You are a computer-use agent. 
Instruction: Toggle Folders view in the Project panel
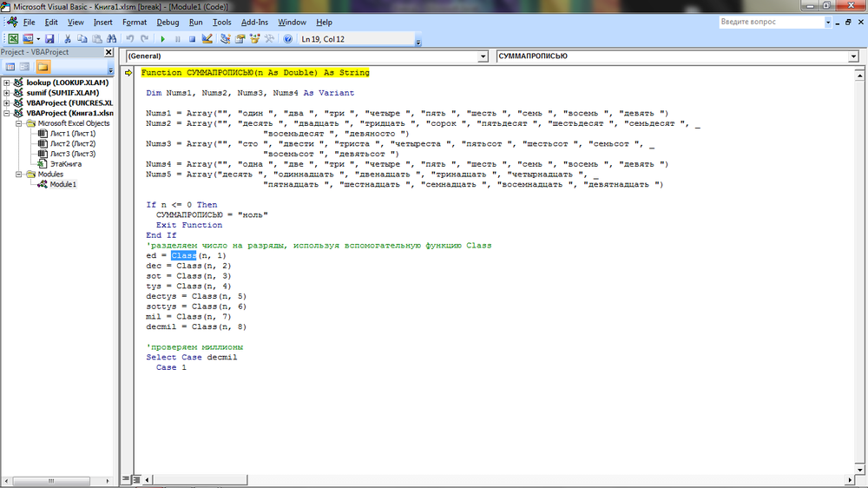[43, 67]
